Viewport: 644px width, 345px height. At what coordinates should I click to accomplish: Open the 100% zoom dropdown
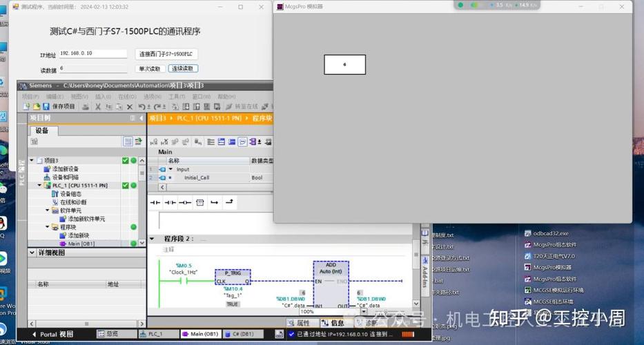(x=363, y=312)
